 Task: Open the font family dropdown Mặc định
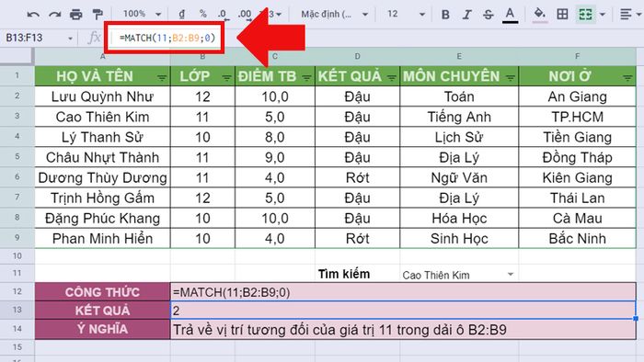(x=334, y=15)
